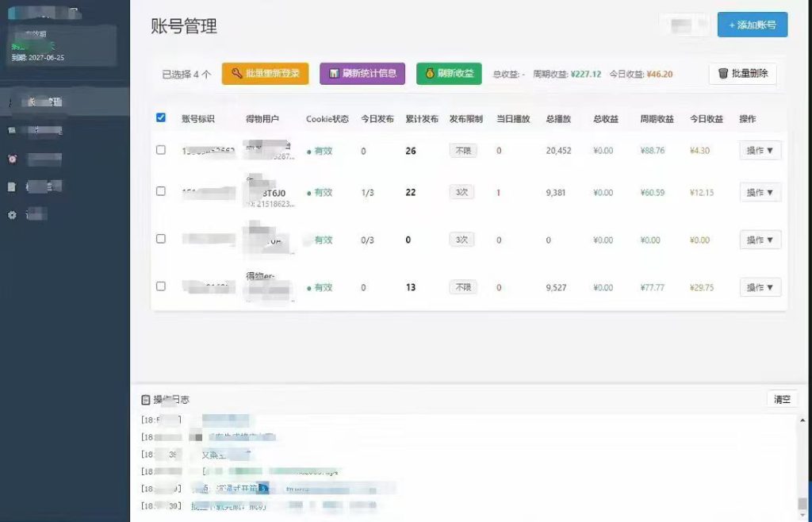Viewport: 812px width, 522px height.
Task: Uncheck the select-all header checkbox
Action: [161, 117]
